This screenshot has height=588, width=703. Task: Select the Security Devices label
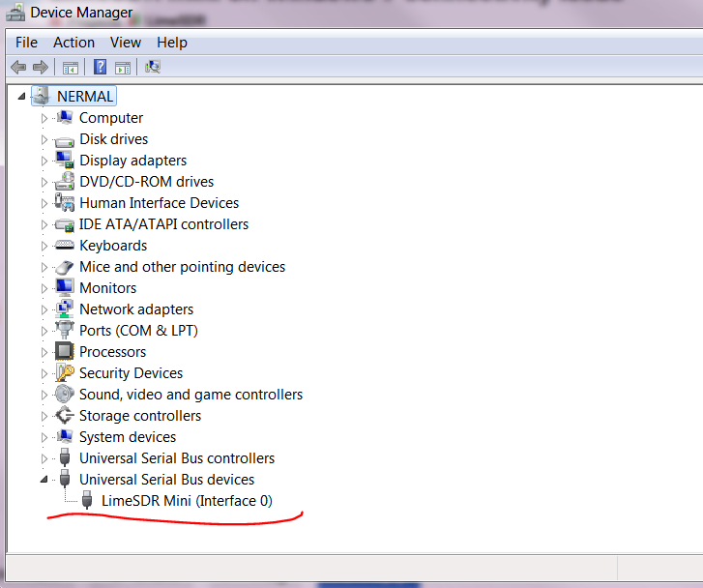click(131, 373)
